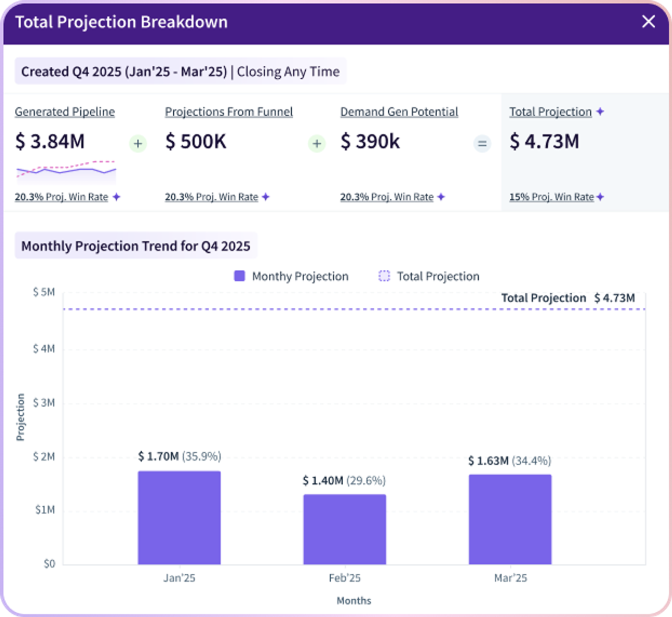Click the Jan'25 axis label
Viewport: 672px width, 617px height.
click(179, 578)
